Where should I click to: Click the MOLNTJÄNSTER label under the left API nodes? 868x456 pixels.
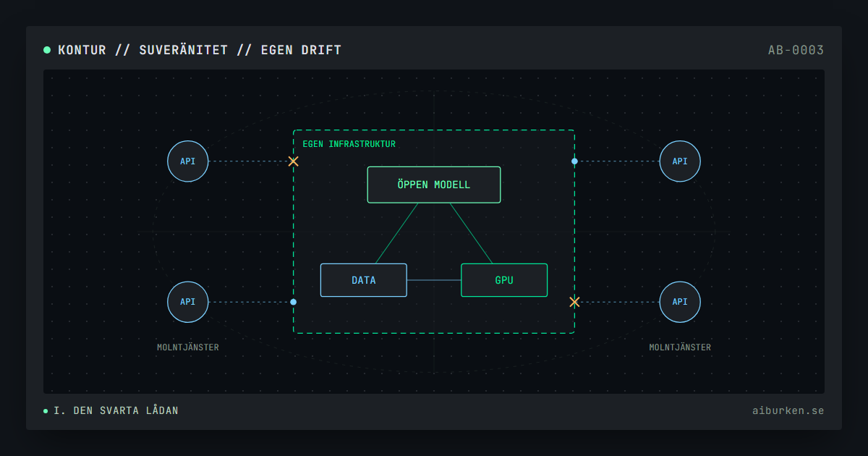pyautogui.click(x=188, y=347)
